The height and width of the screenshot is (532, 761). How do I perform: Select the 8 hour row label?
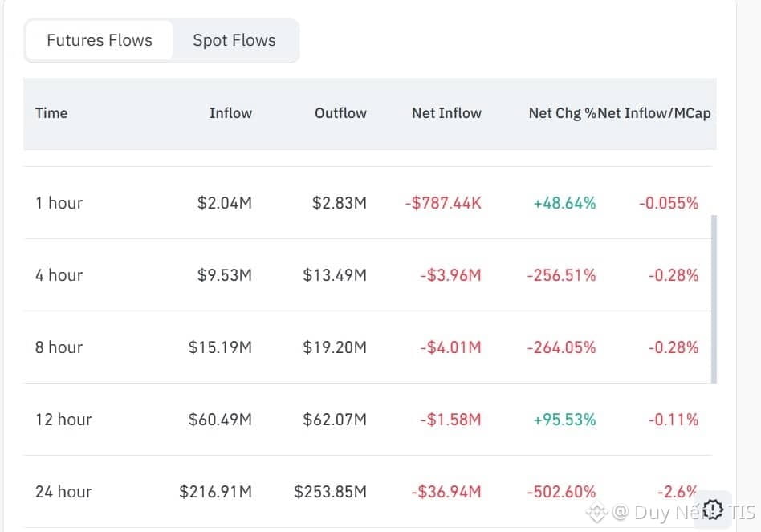[x=59, y=347]
